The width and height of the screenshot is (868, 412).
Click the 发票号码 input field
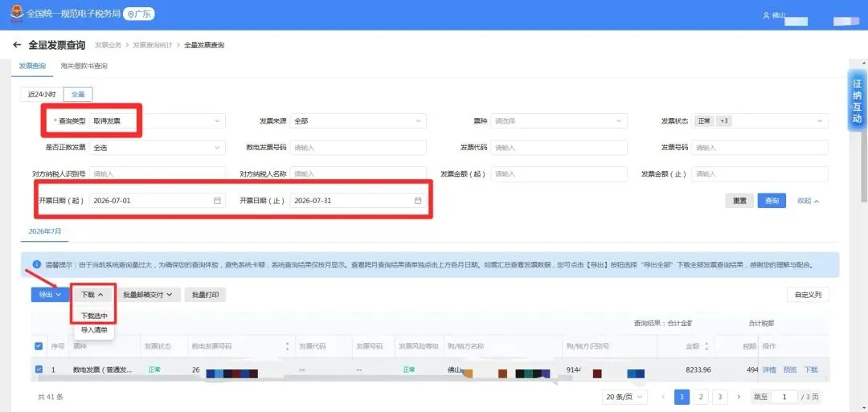tap(760, 148)
